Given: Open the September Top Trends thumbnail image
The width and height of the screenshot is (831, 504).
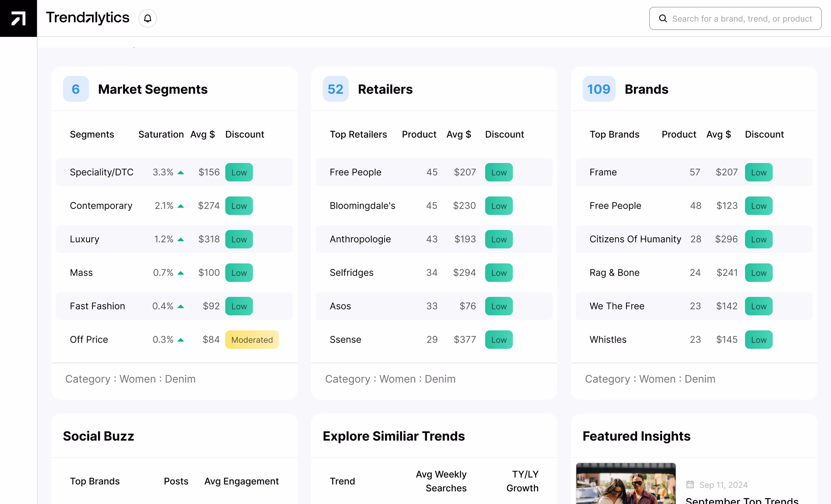Looking at the screenshot, I should click(x=626, y=484).
